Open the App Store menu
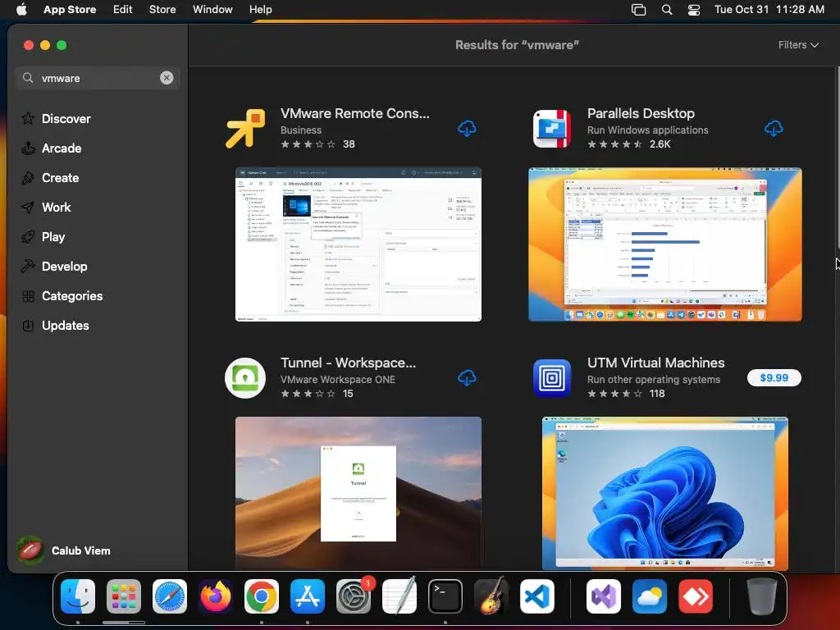Image resolution: width=840 pixels, height=630 pixels. pyautogui.click(x=70, y=9)
